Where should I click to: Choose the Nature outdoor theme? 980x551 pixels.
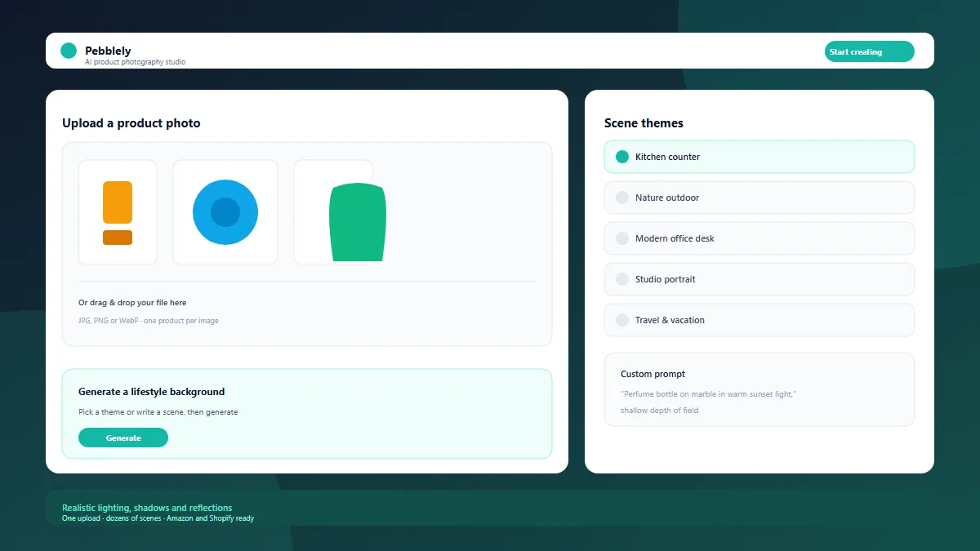(x=759, y=198)
